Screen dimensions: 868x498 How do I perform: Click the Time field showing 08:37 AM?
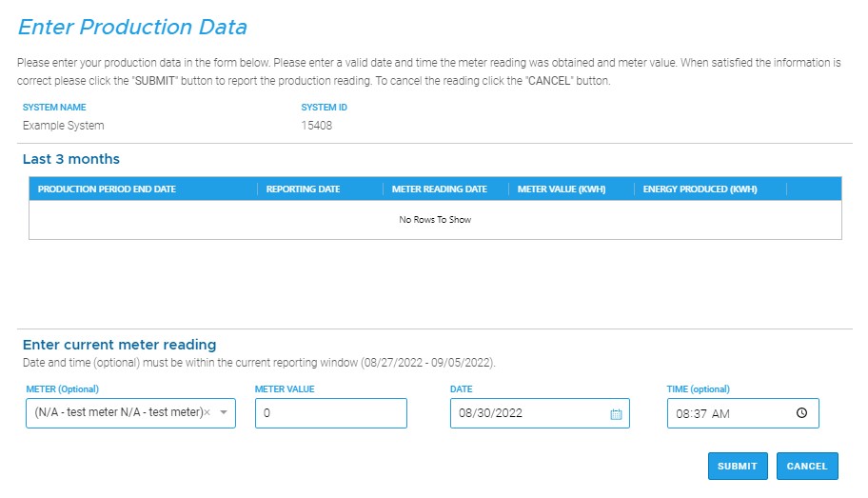pyautogui.click(x=743, y=413)
